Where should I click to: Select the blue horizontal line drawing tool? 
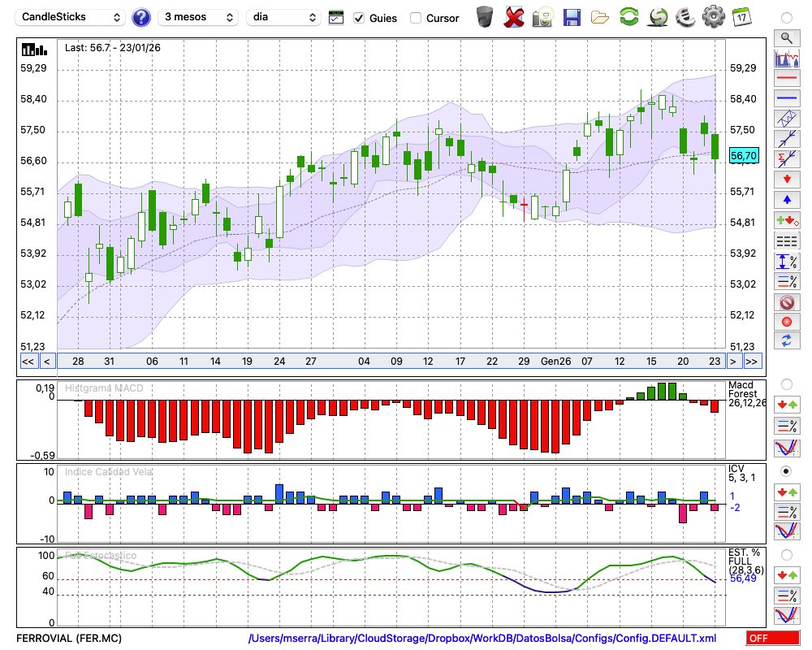pyautogui.click(x=786, y=98)
